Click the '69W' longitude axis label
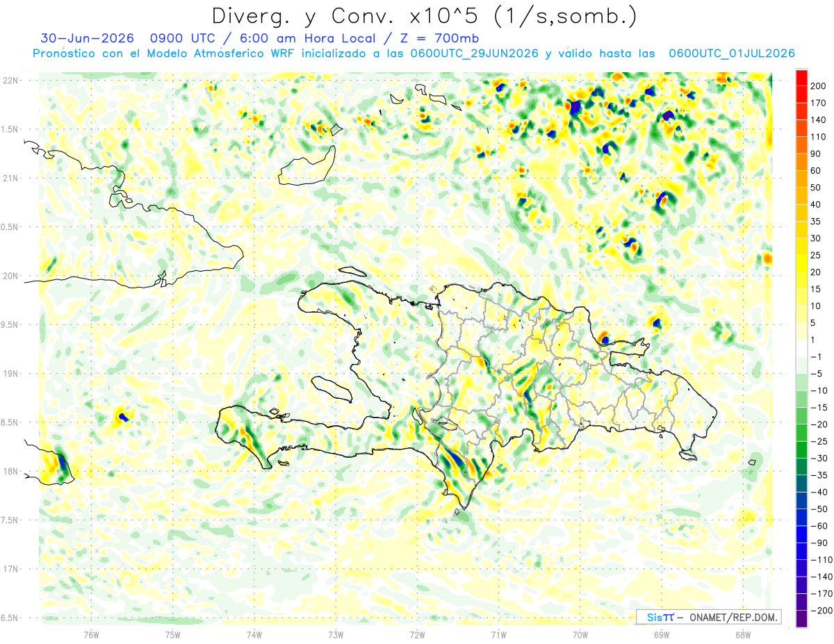Image resolution: width=834 pixels, height=644 pixels. pyautogui.click(x=662, y=635)
